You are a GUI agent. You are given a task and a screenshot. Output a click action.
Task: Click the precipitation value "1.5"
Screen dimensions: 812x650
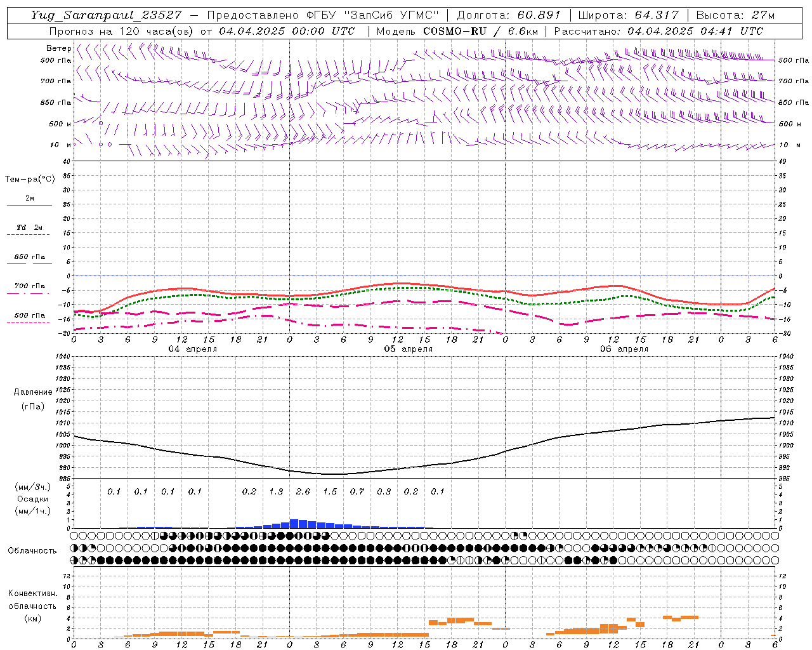(x=330, y=492)
